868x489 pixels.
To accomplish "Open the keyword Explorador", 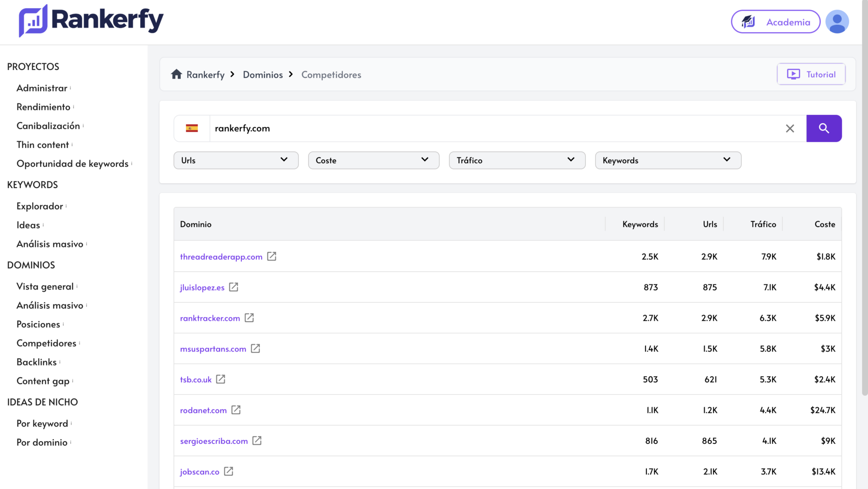I will (x=40, y=206).
